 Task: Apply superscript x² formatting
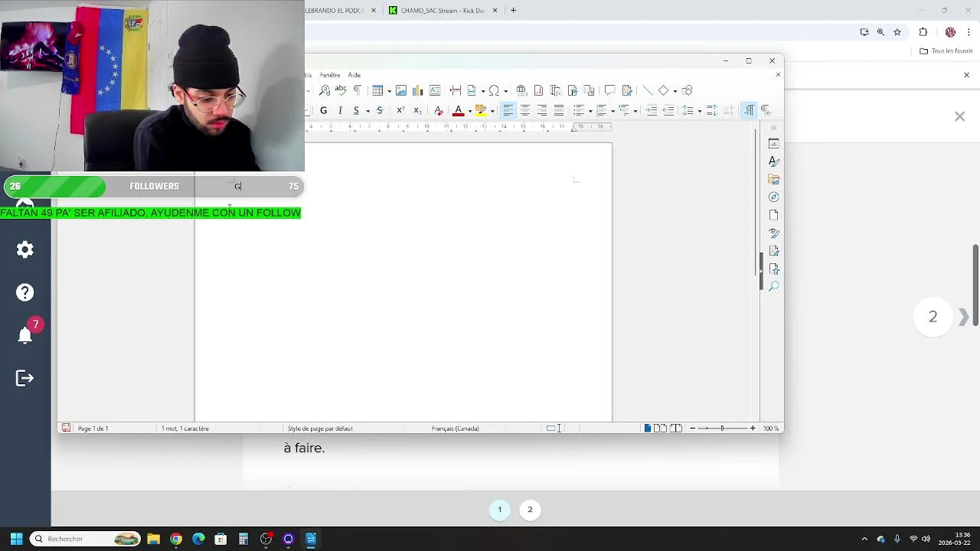tap(400, 110)
